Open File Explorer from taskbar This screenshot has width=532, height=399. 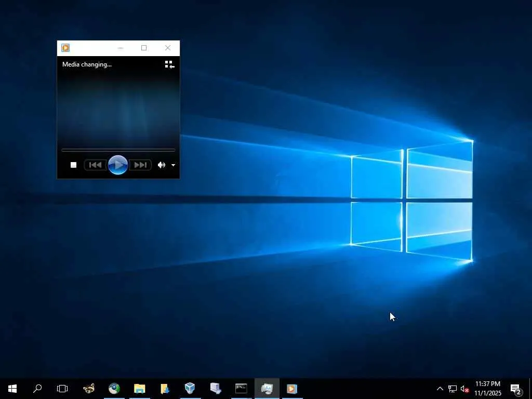coord(139,389)
